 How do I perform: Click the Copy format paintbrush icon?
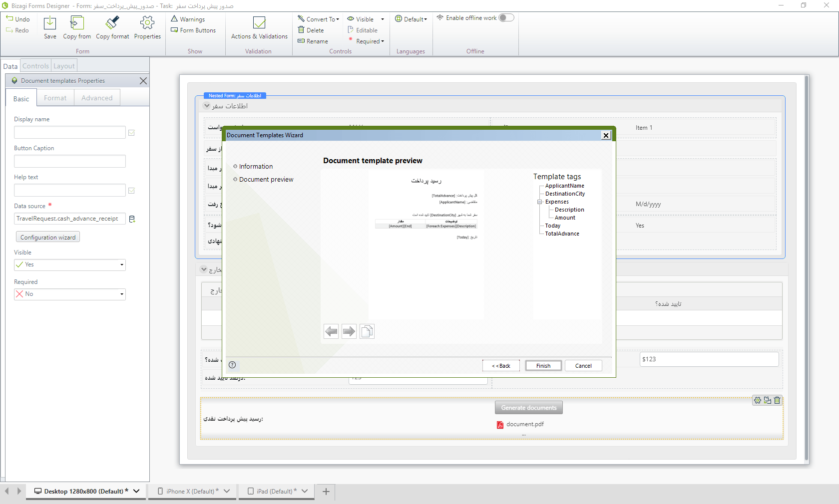point(112,23)
